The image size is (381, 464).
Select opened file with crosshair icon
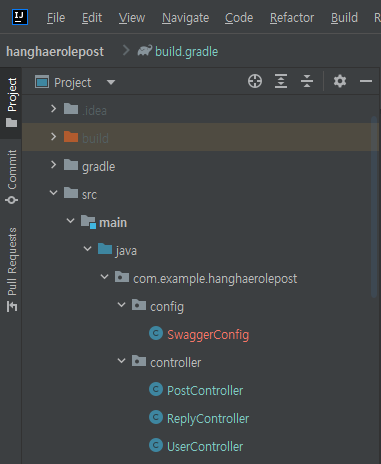pyautogui.click(x=255, y=81)
